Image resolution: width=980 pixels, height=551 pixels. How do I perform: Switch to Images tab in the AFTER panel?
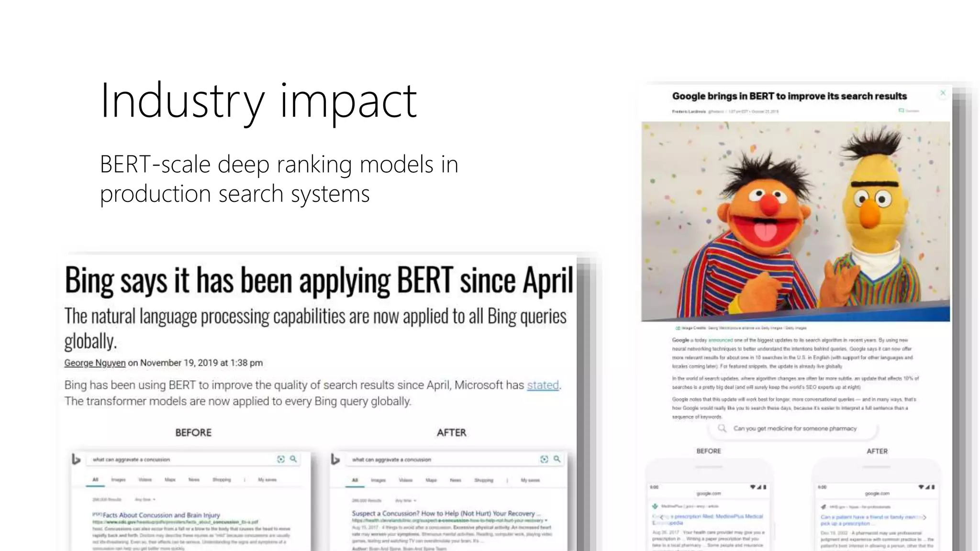[x=378, y=480]
